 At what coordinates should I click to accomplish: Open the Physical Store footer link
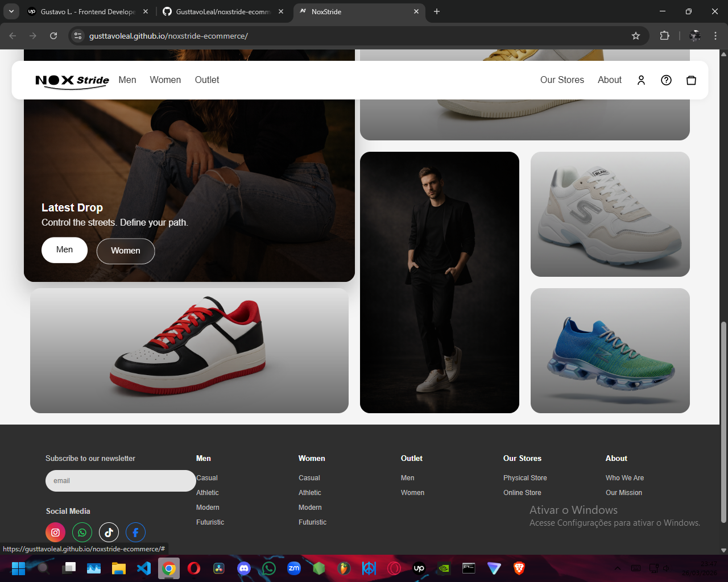click(x=525, y=478)
